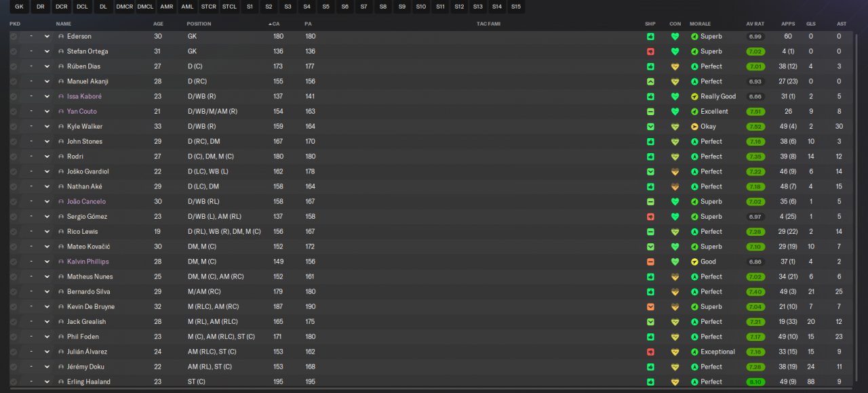This screenshot has height=393, width=868.
Task: Click the info icon next to Kevin De Bruyne
Action: coord(61,307)
